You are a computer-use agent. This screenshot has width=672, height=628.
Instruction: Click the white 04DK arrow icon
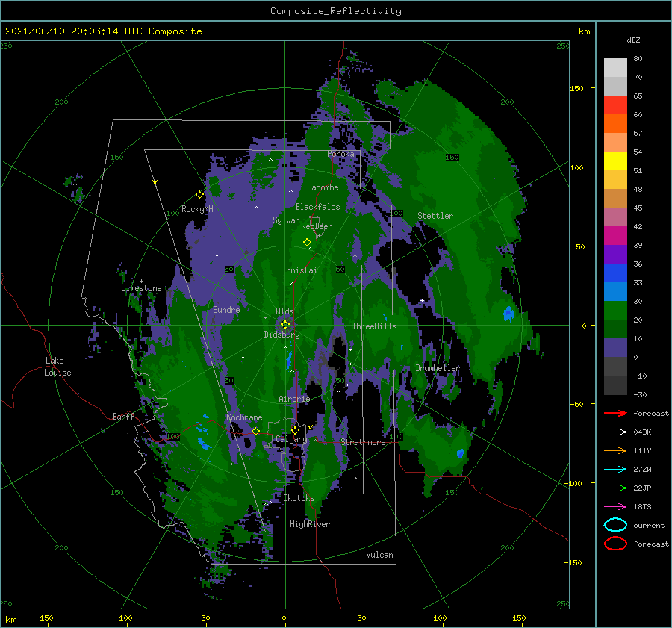click(x=615, y=432)
